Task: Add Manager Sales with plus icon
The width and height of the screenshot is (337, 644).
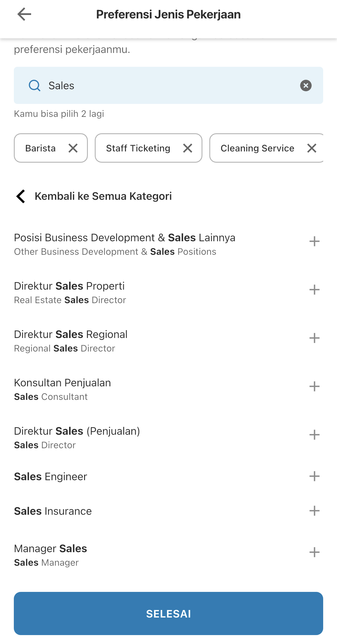Action: [314, 552]
